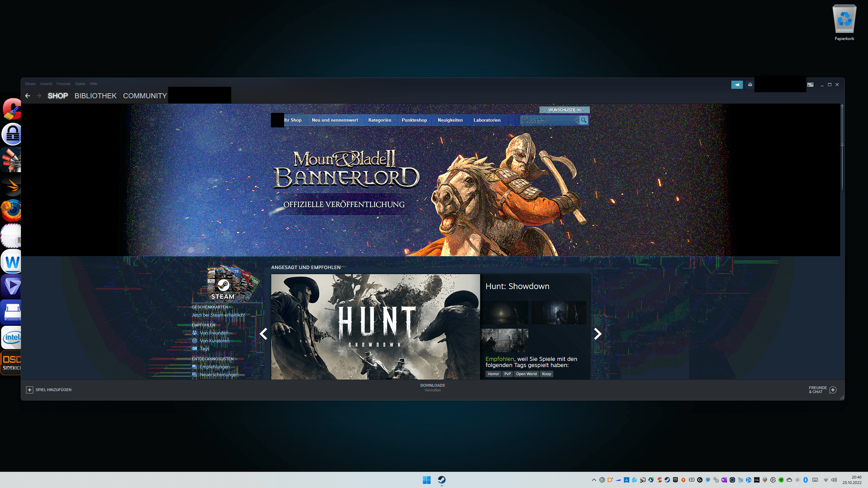This screenshot has height=488, width=868.
Task: Open the Von Kuratoren link
Action: click(x=214, y=341)
